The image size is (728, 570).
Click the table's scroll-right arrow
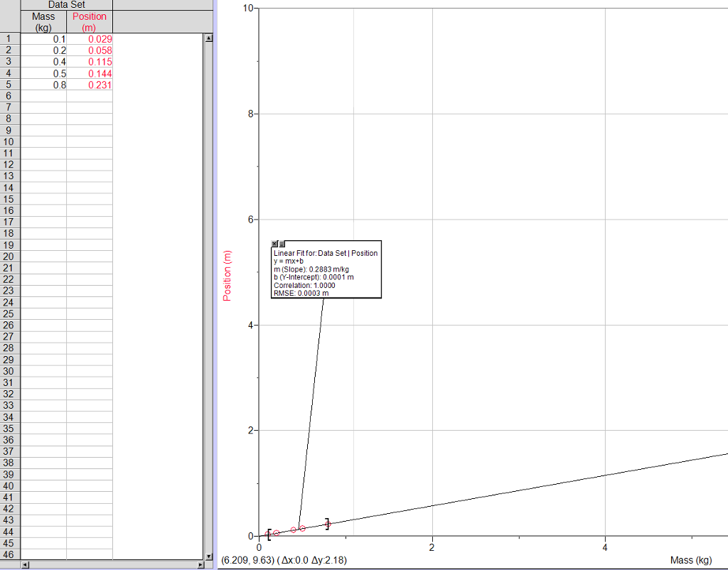pos(200,565)
